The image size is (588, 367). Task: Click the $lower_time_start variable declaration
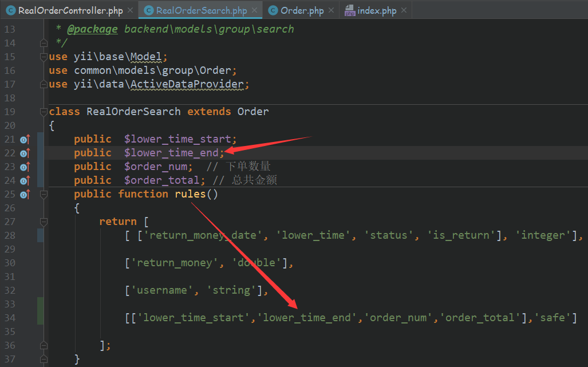click(177, 139)
